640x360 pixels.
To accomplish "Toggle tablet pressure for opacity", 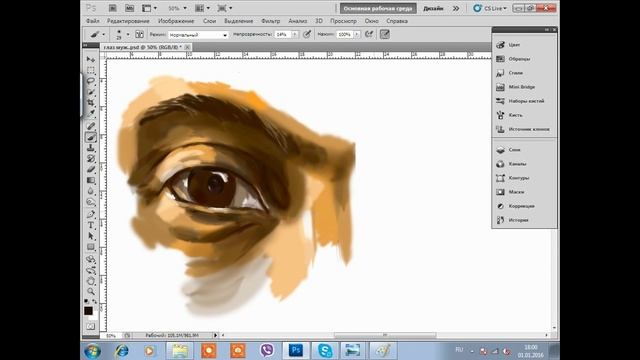I will click(307, 34).
